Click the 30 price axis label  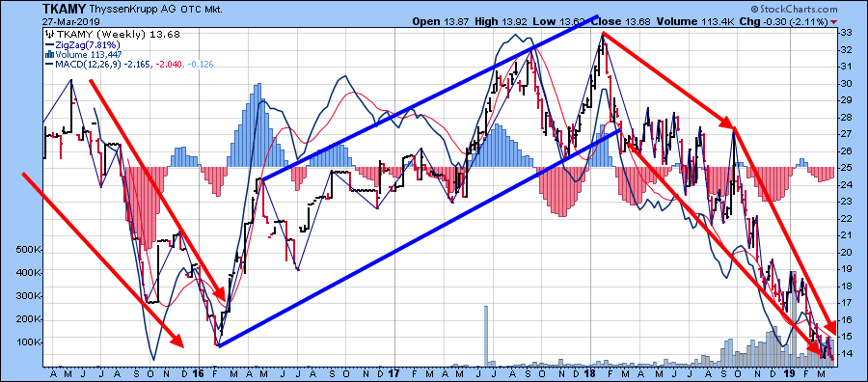(847, 84)
